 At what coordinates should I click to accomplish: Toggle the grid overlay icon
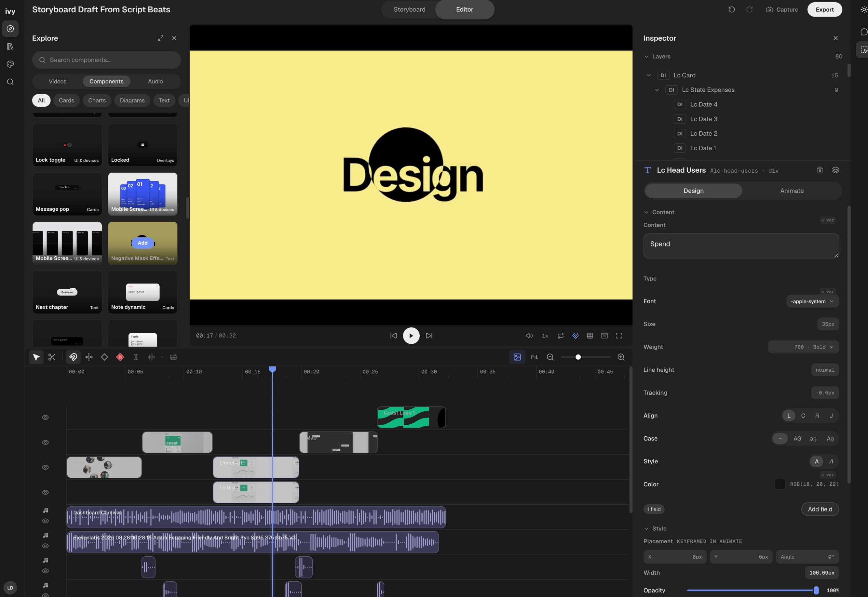[590, 336]
